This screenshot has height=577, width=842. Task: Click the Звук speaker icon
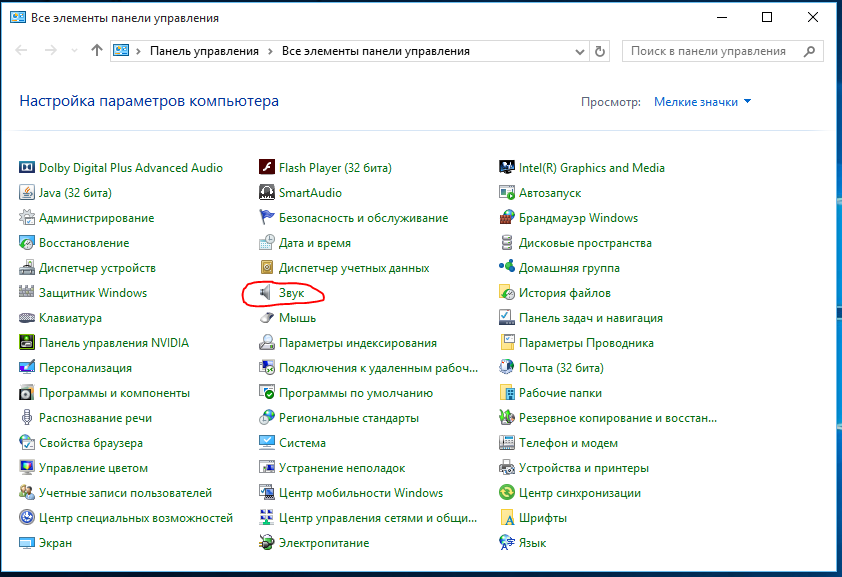(x=266, y=293)
